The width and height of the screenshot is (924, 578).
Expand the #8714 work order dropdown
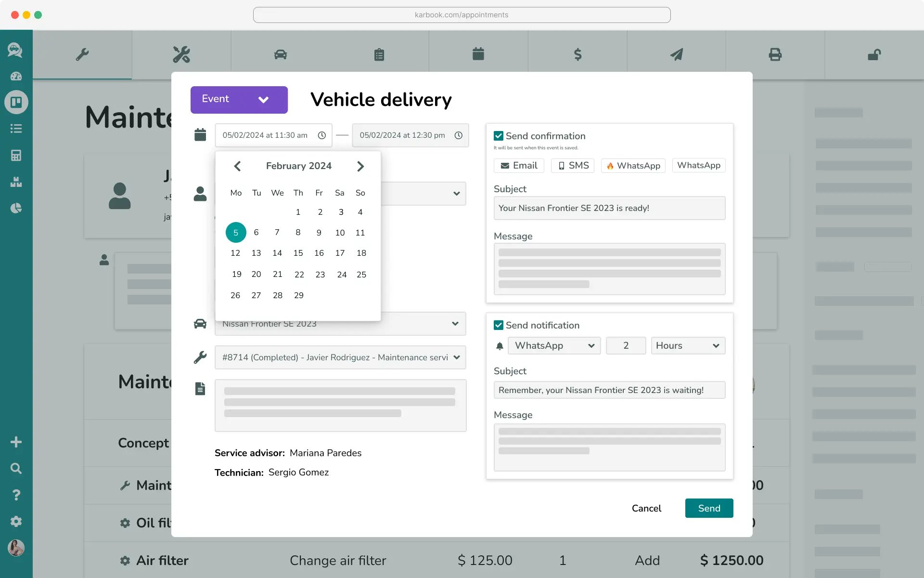point(340,357)
